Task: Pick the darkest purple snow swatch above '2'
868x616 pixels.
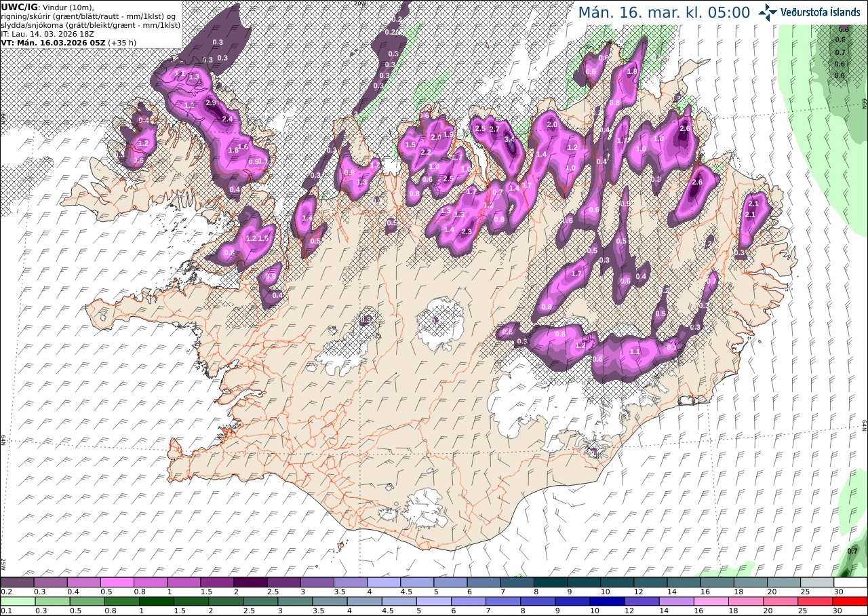Action: tap(250, 582)
